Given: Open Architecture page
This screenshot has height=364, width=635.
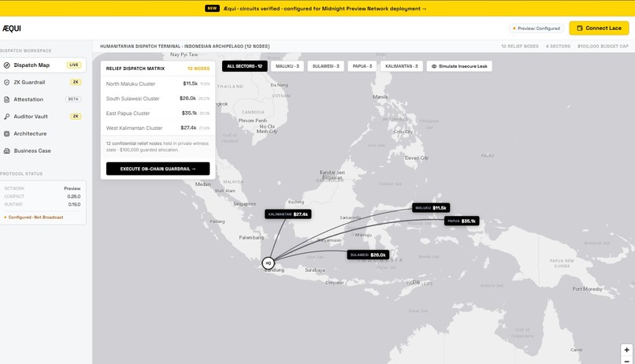Looking at the screenshot, I should coord(43,134).
